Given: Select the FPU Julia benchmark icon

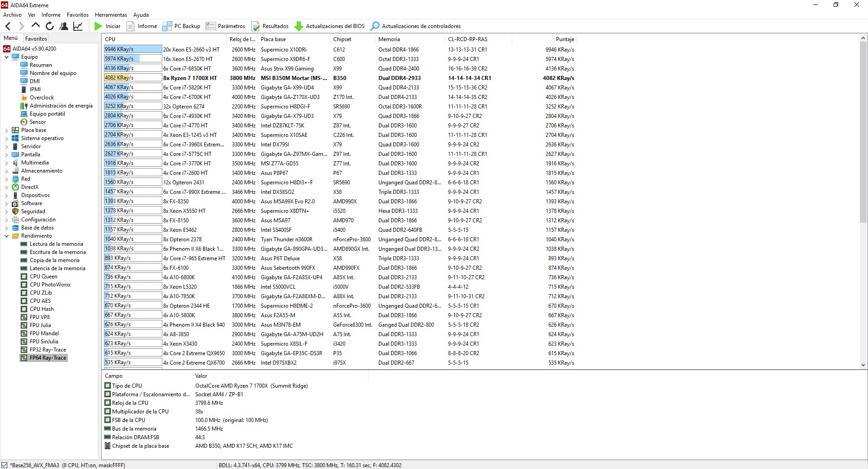Looking at the screenshot, I should (x=24, y=325).
